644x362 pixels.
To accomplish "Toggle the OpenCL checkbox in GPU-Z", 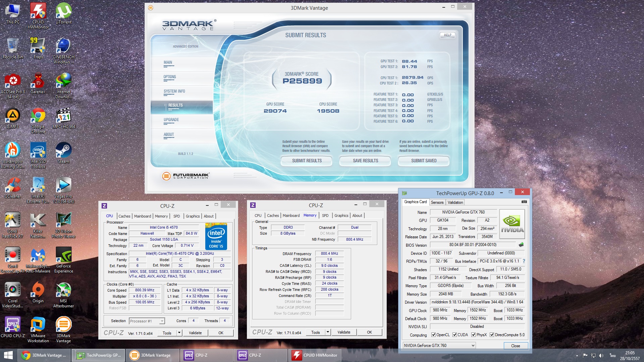I will tap(433, 335).
